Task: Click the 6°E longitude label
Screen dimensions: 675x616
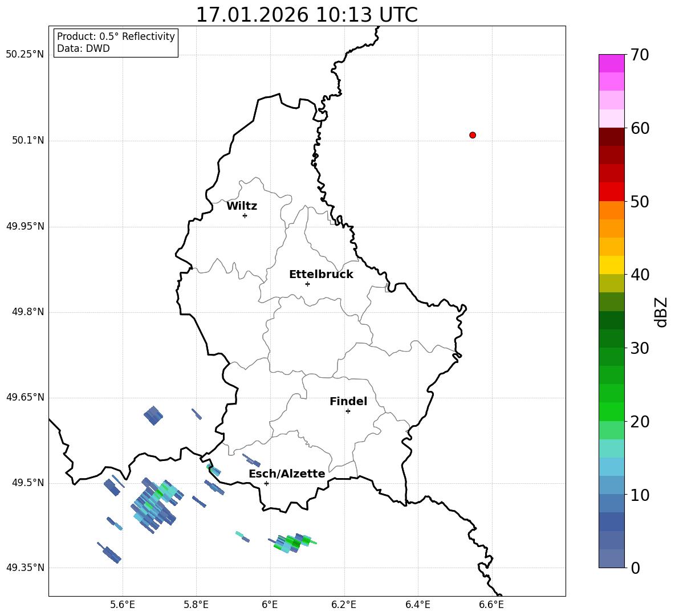Action: [270, 605]
